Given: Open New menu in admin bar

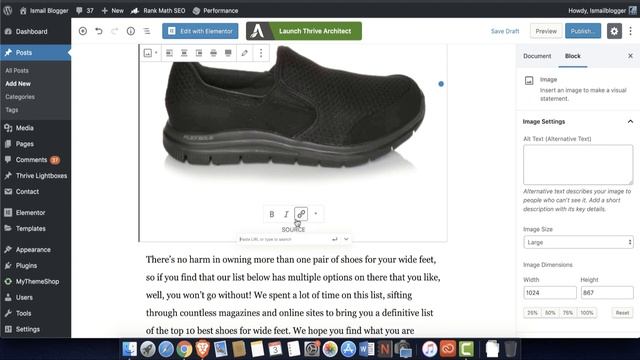Looking at the screenshot, I should (113, 11).
